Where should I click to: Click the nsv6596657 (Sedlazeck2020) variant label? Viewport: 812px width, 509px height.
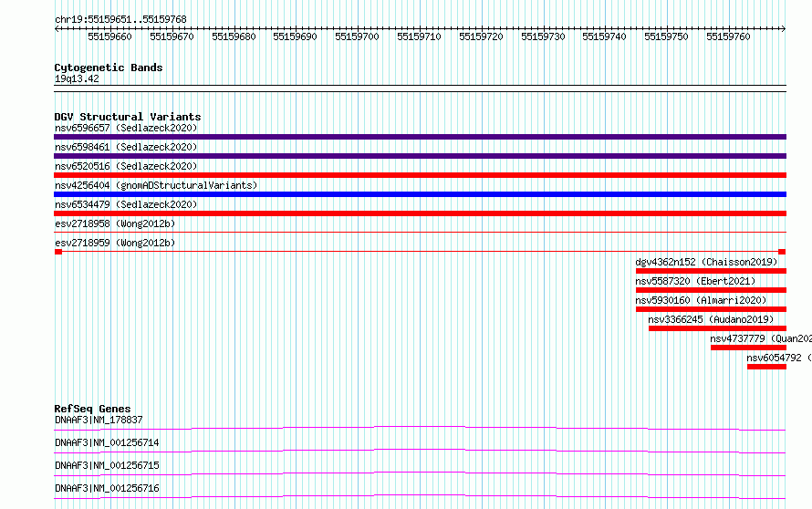click(x=125, y=128)
